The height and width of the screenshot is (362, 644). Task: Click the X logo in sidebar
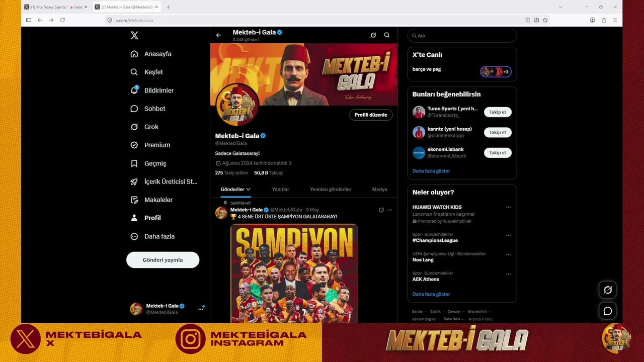pos(134,36)
